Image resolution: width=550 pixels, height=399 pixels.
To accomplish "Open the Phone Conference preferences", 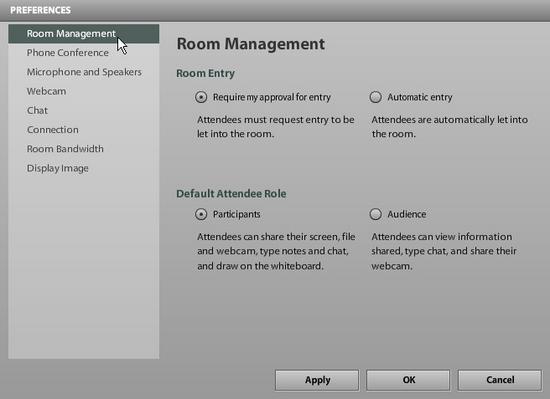I will tap(83, 53).
